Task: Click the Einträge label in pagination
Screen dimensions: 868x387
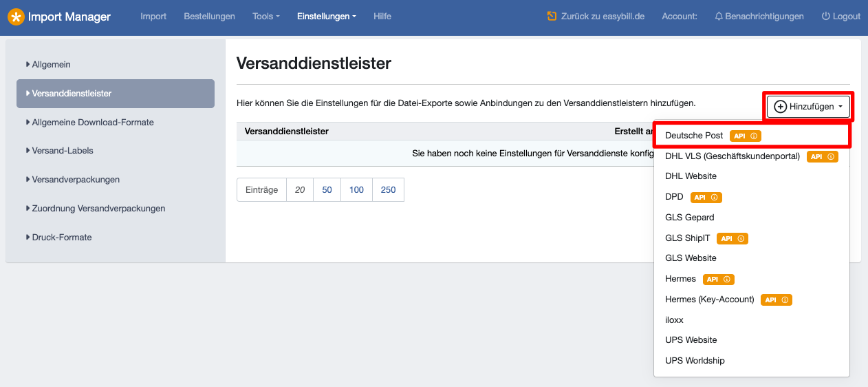Action: coord(261,190)
